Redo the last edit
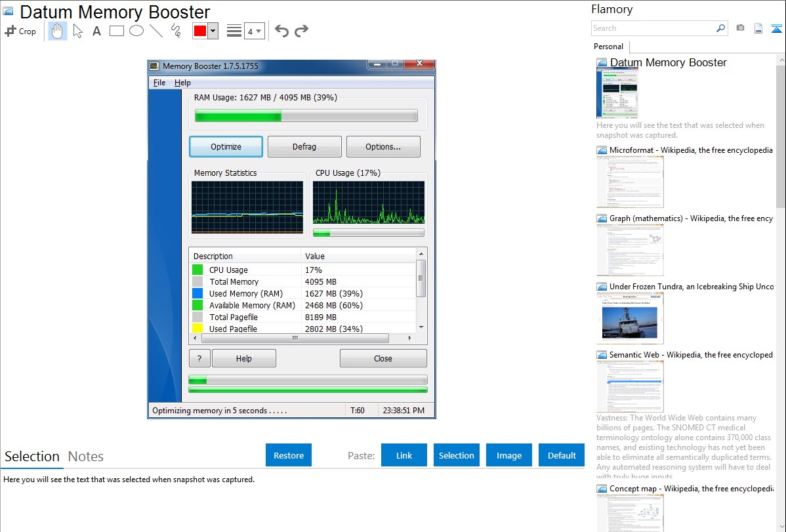The width and height of the screenshot is (786, 532). [301, 31]
